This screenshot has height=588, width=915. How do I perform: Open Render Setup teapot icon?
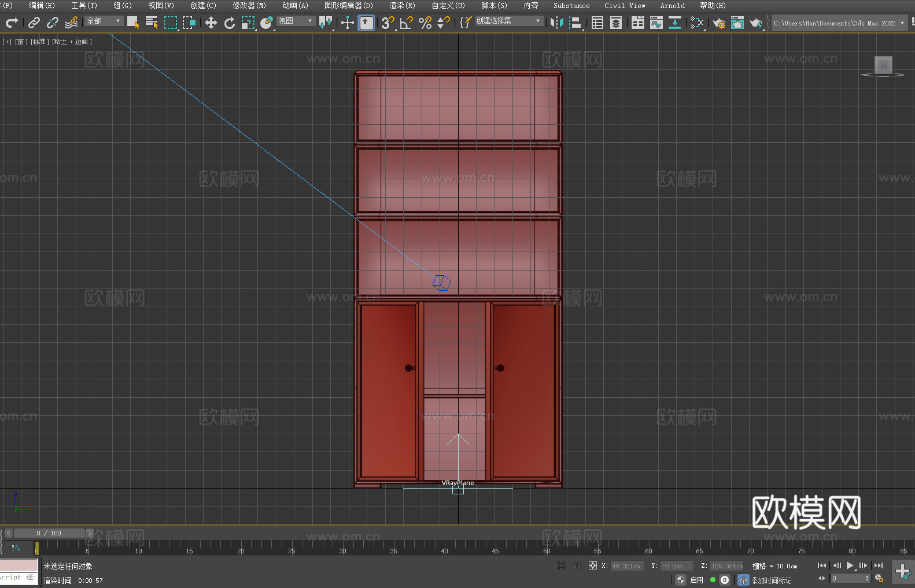719,23
